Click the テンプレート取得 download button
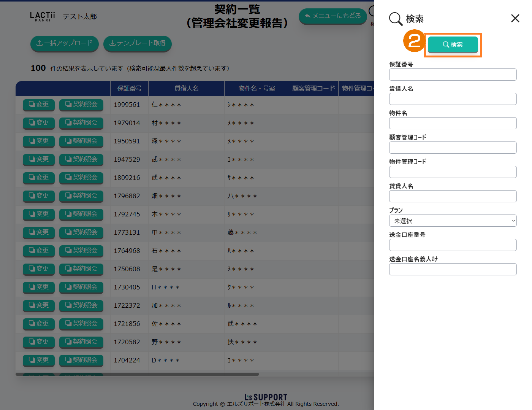 click(137, 43)
